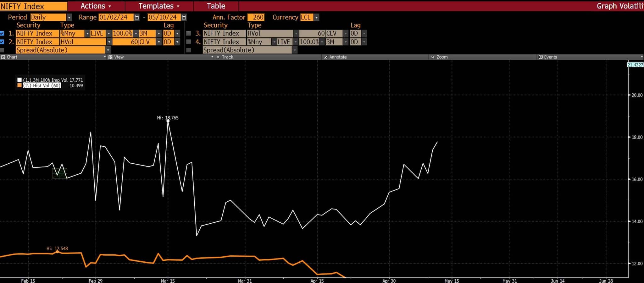Click the NIFTY Index header field
This screenshot has width=644, height=283.
click(33, 6)
